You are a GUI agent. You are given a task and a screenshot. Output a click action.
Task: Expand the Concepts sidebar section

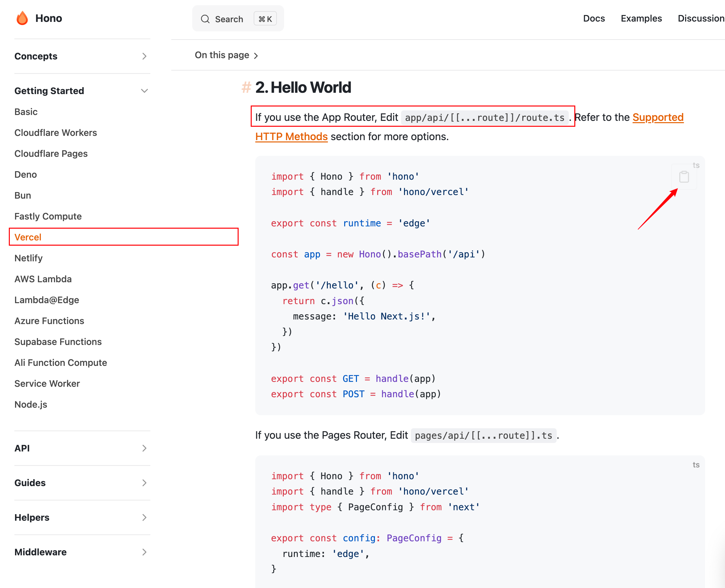tap(144, 56)
